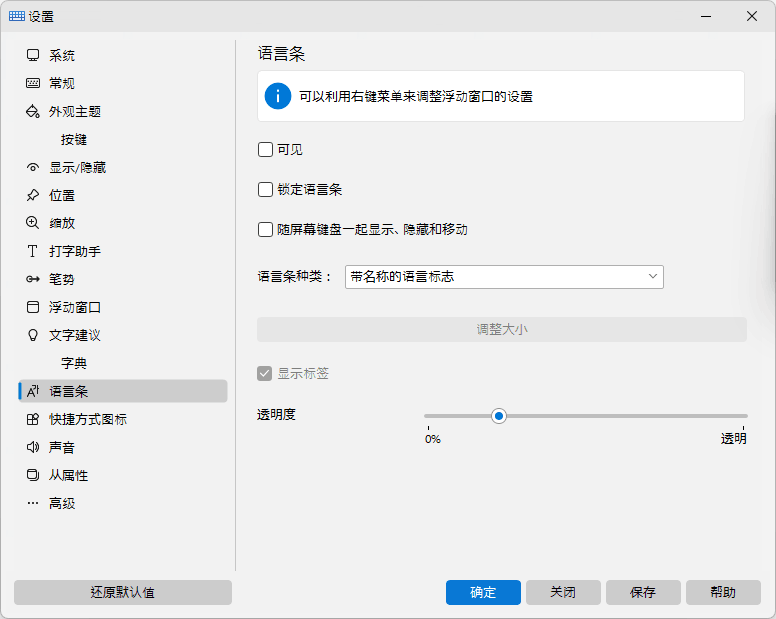This screenshot has width=776, height=619.
Task: Open the 按键 sub-item
Action: 123,140
